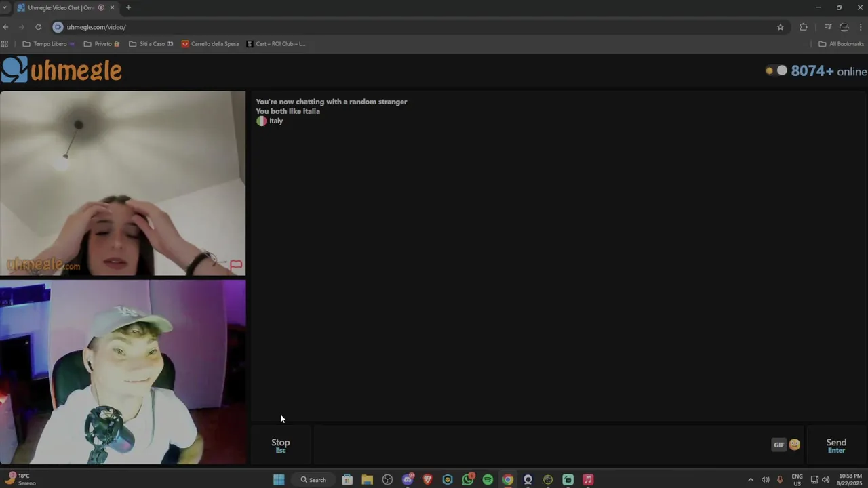Open the apps grid shortcut in bookmarks bar
This screenshot has height=488, width=868.
(x=5, y=44)
